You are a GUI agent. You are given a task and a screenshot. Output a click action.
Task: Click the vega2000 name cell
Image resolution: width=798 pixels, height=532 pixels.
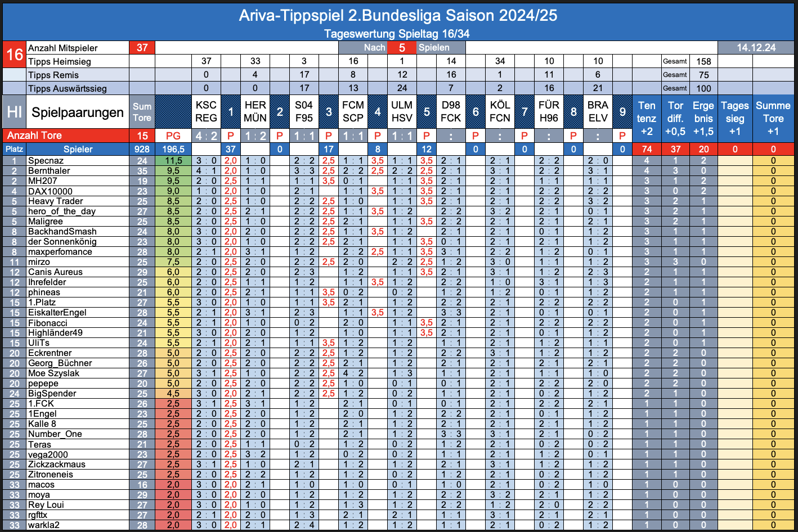click(x=78, y=454)
